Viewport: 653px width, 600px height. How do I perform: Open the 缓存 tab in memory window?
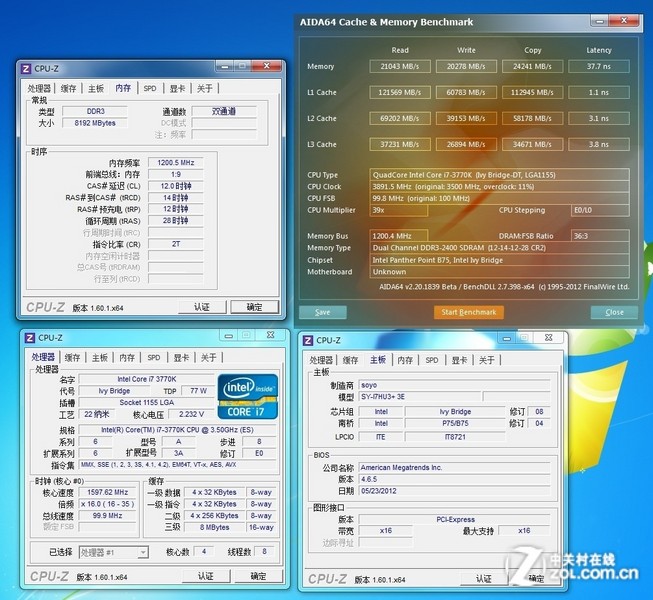pyautogui.click(x=68, y=88)
